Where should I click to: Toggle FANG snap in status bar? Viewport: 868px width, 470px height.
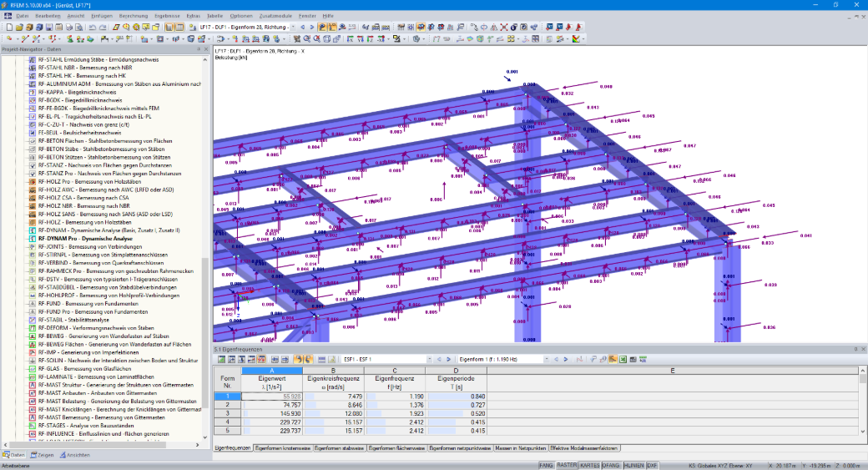(x=546, y=466)
